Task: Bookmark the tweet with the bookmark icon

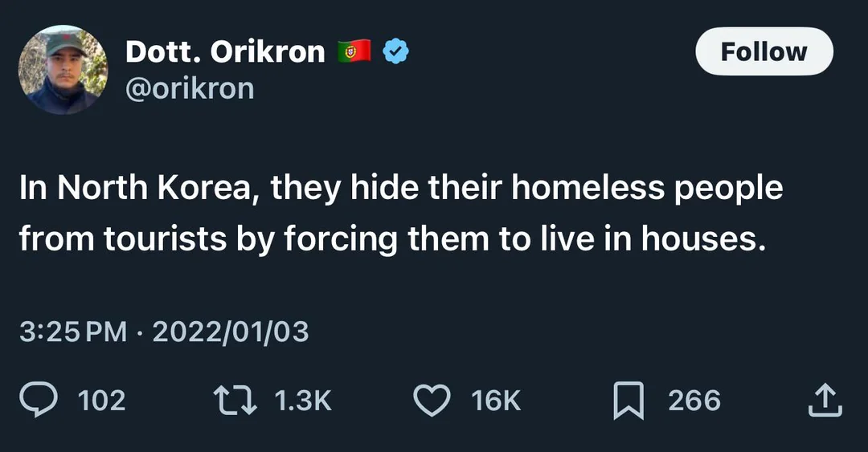Action: point(628,401)
